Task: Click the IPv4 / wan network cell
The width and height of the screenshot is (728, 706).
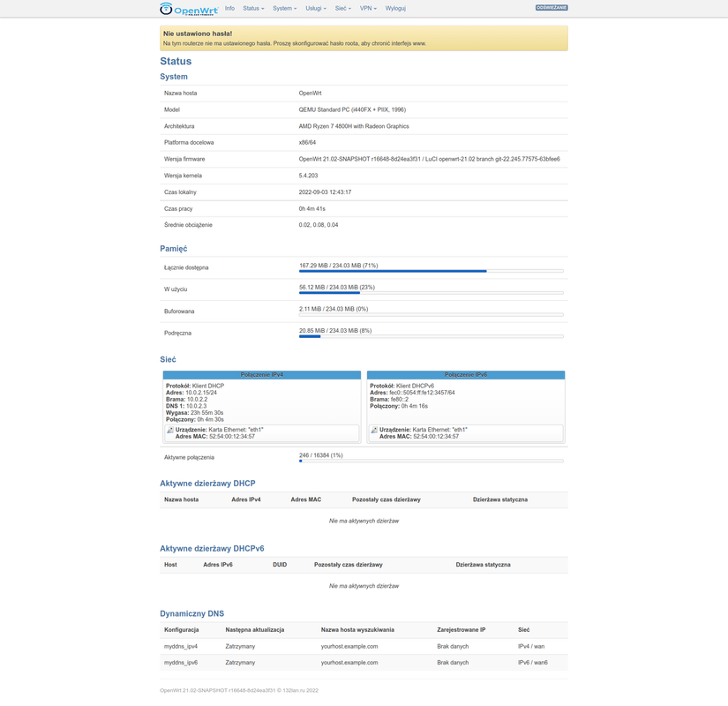Action: click(x=531, y=647)
